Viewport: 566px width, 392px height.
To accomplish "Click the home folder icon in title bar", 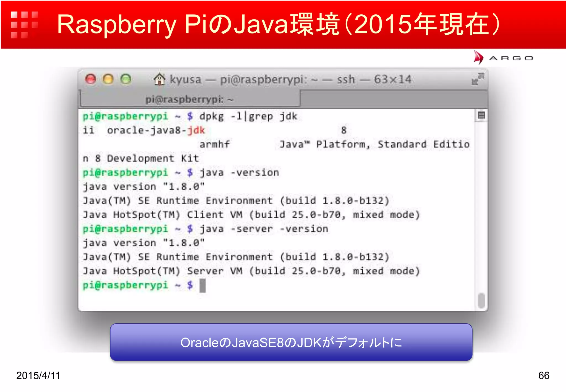I will click(x=159, y=79).
